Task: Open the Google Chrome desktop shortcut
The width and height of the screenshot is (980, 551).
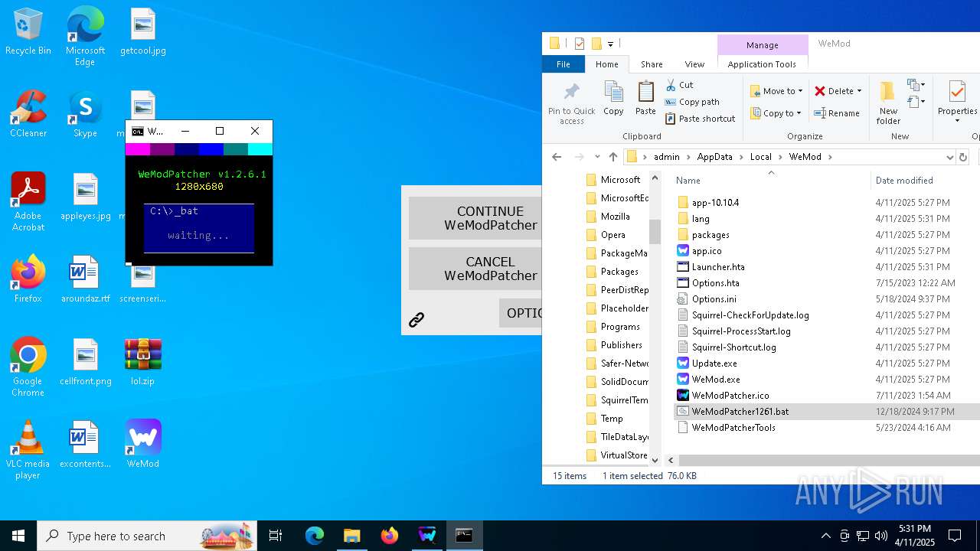Action: [28, 367]
